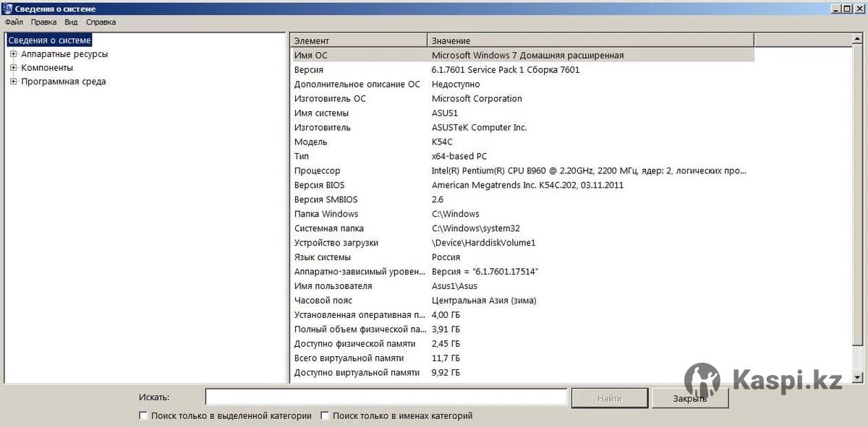Select the Доступно виртуальной памяти row
Screen dimensions: 868x427
click(x=522, y=373)
